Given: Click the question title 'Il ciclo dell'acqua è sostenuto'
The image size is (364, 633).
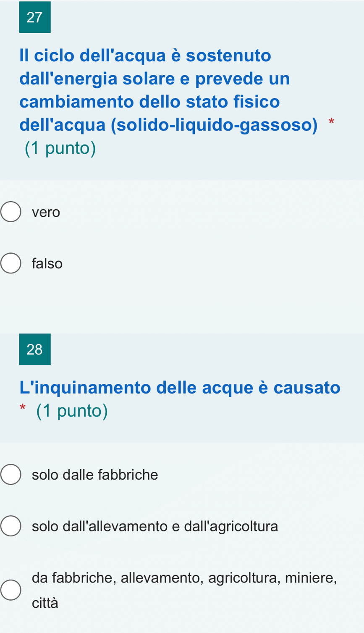Looking at the screenshot, I should [x=145, y=55].
